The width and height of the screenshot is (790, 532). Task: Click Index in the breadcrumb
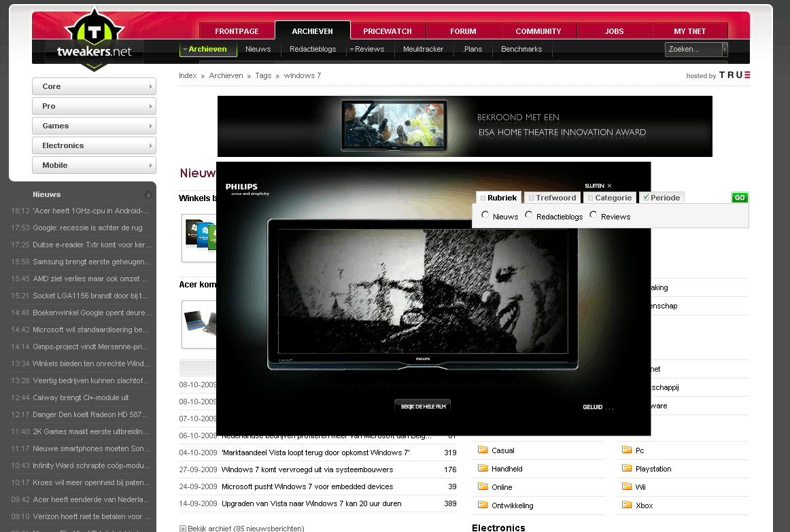pos(188,75)
